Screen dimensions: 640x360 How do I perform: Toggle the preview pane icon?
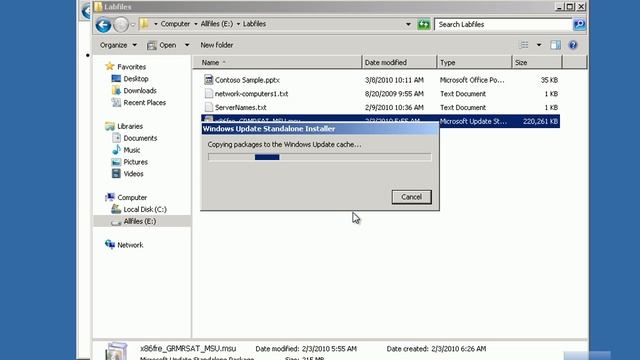point(556,45)
